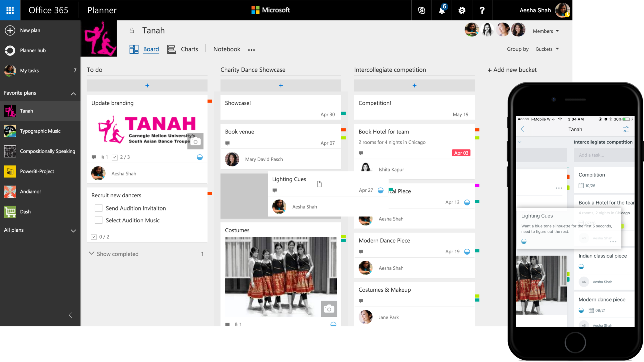Add a task in the To do bucket
This screenshot has height=362, width=644.
(147, 86)
